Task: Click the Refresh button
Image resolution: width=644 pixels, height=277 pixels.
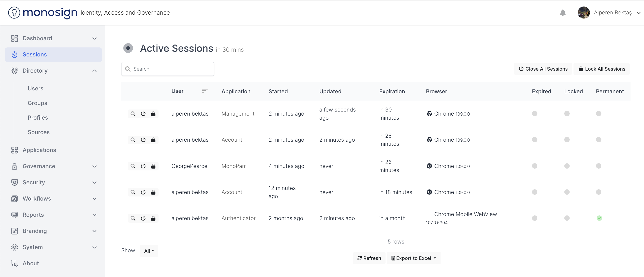Action: click(x=369, y=258)
